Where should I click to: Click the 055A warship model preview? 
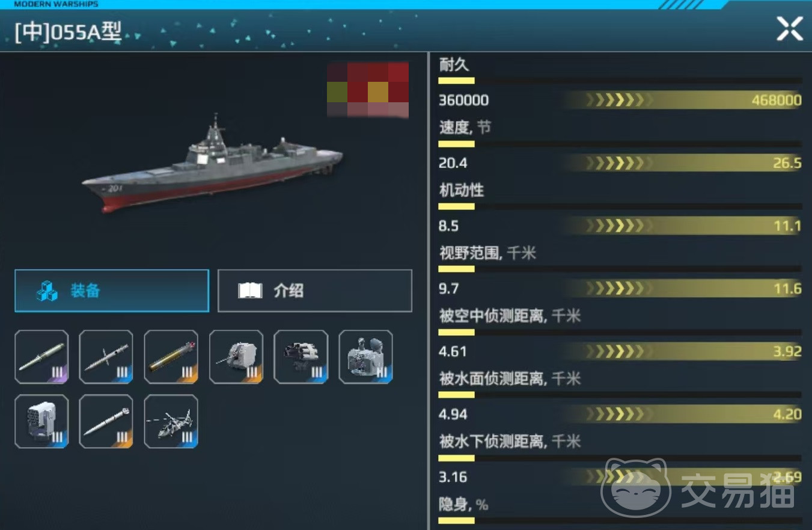pos(212,164)
